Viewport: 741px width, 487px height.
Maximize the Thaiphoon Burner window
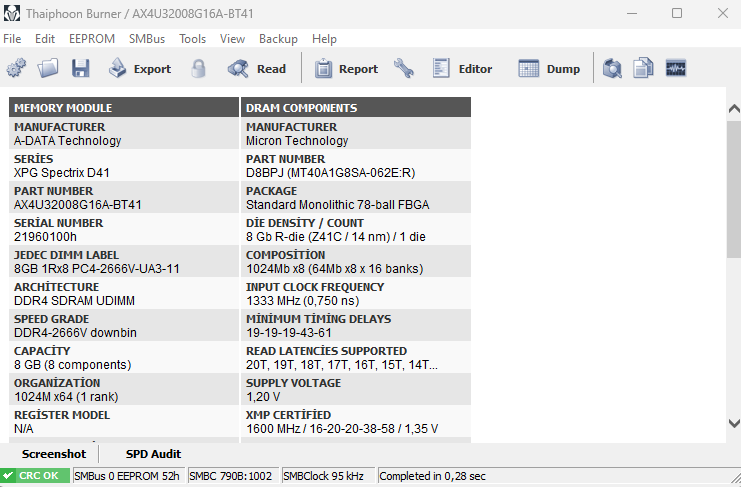tap(677, 13)
